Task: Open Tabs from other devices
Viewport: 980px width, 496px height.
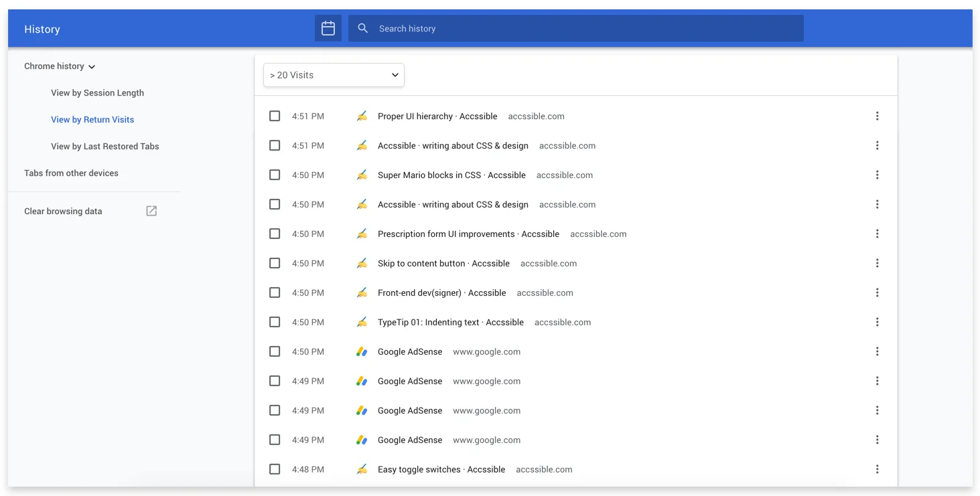Action: point(71,173)
